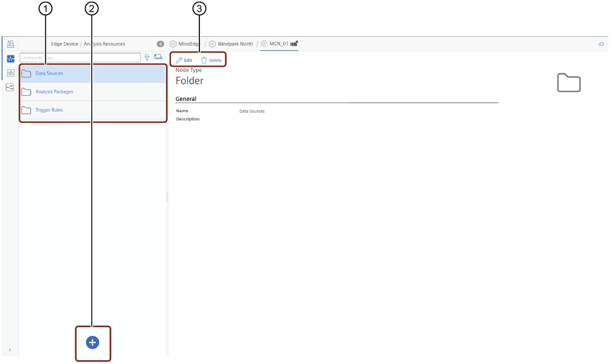Click the 'Folder' node type heading
The image size is (610, 364).
[x=190, y=80]
